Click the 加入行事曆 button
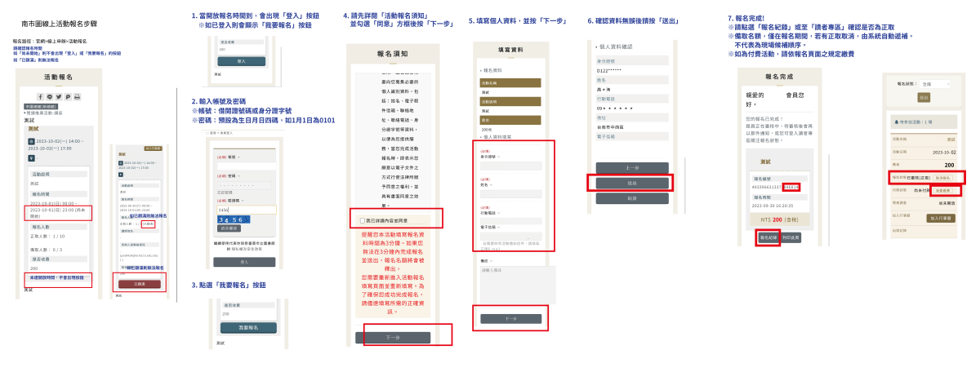This screenshot has width=980, height=372. (941, 219)
